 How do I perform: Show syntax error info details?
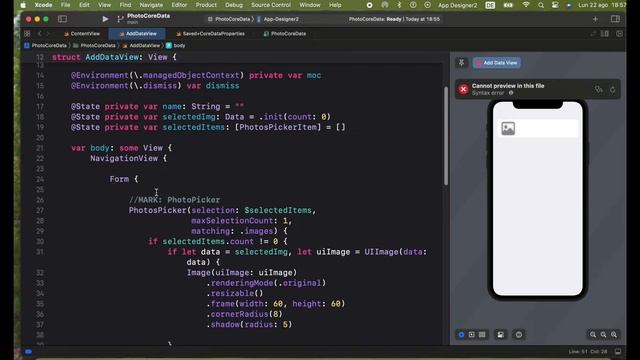tap(511, 93)
